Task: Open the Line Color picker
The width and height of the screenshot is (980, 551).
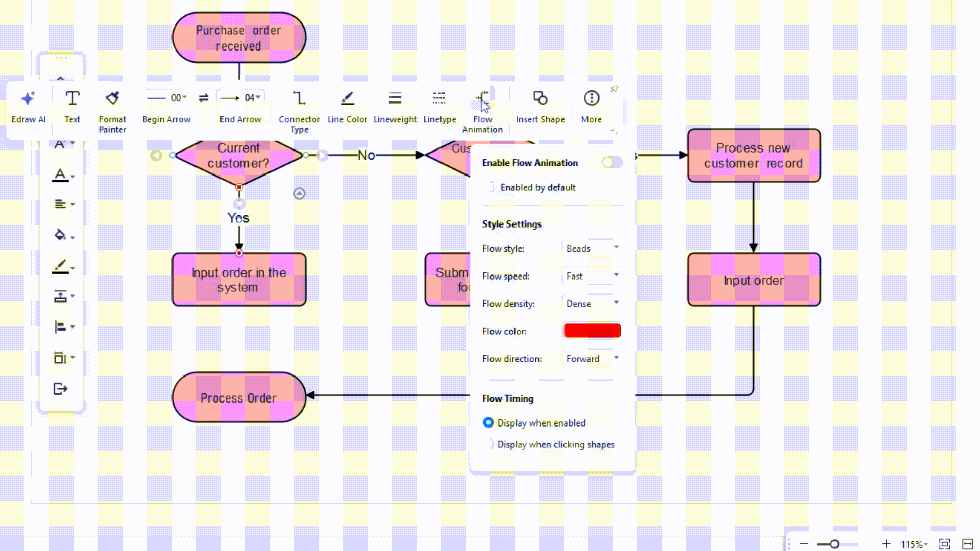Action: click(x=347, y=107)
